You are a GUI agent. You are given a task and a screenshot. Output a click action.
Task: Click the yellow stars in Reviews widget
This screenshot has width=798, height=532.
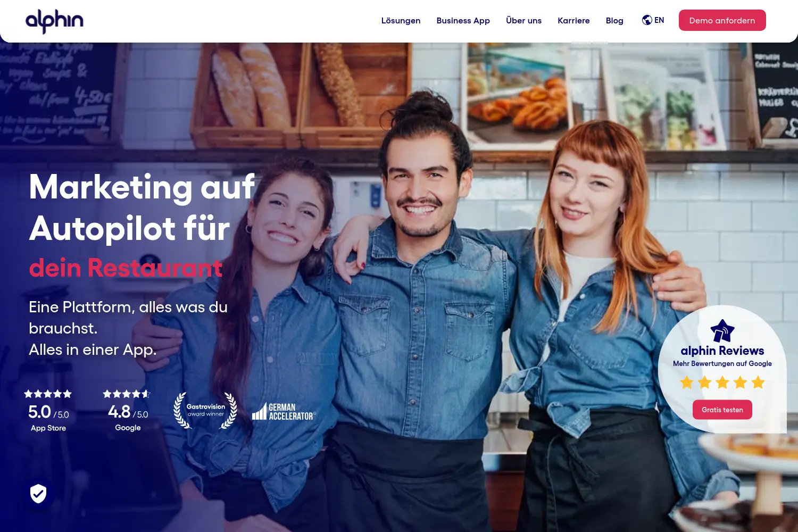(x=722, y=382)
